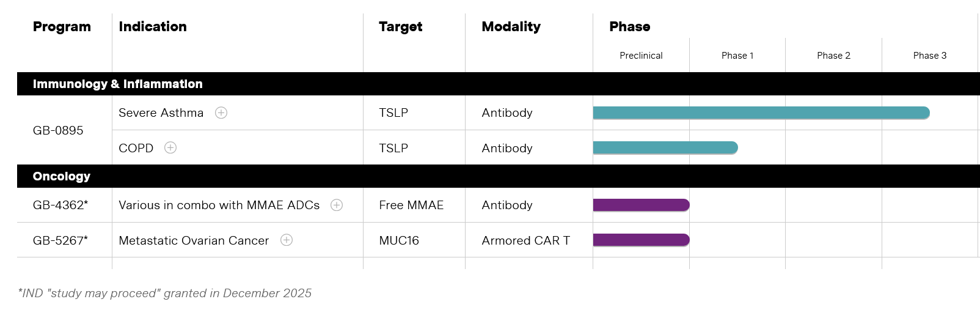Select the GB-5267* program label

[60, 240]
